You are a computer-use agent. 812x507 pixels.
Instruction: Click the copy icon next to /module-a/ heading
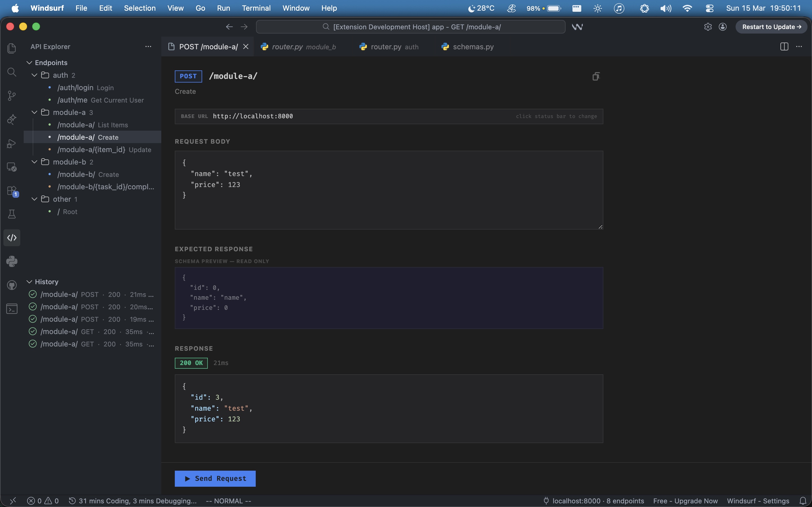tap(596, 76)
